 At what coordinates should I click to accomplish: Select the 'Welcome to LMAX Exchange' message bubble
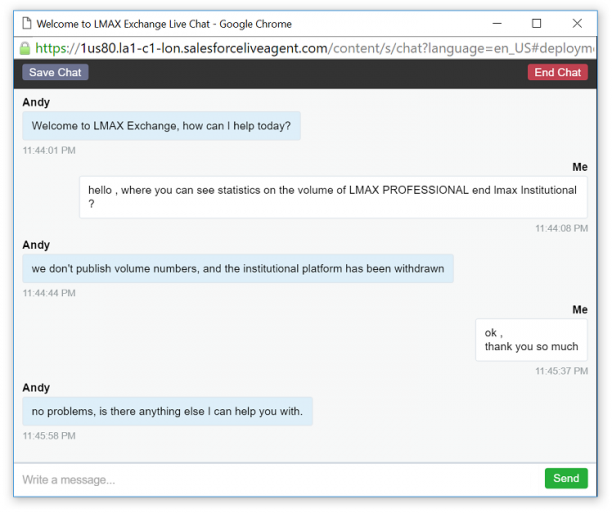(x=161, y=126)
